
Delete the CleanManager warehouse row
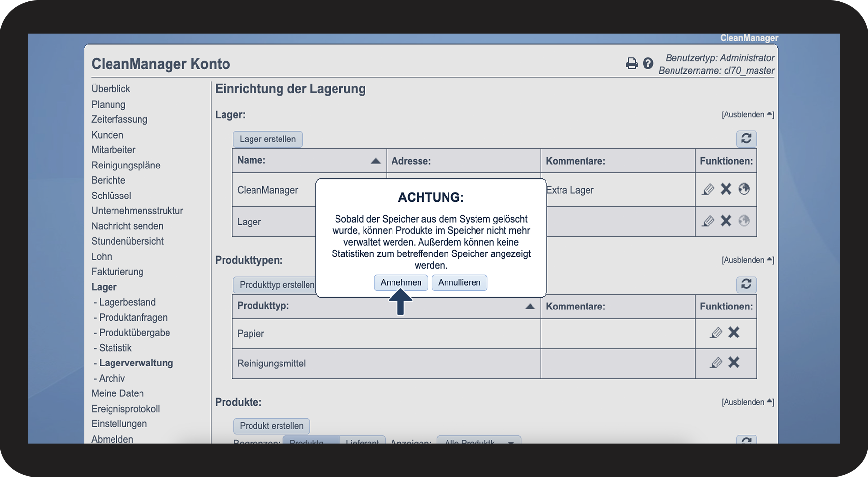pos(726,189)
